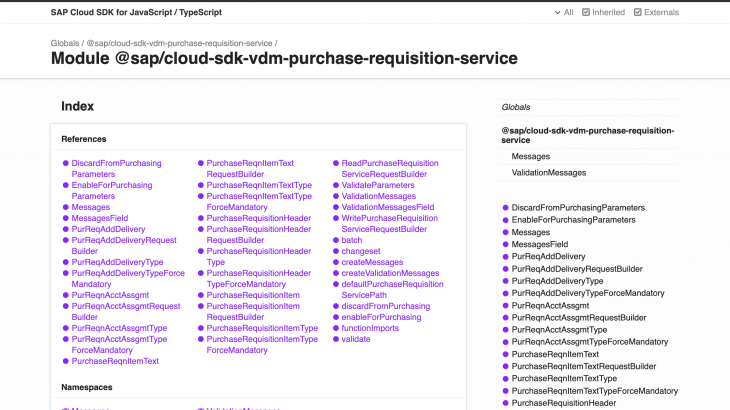Open ReadPurchaseRequisition ServiceRequestBuilder index link
The image size is (730, 410).
coord(390,168)
